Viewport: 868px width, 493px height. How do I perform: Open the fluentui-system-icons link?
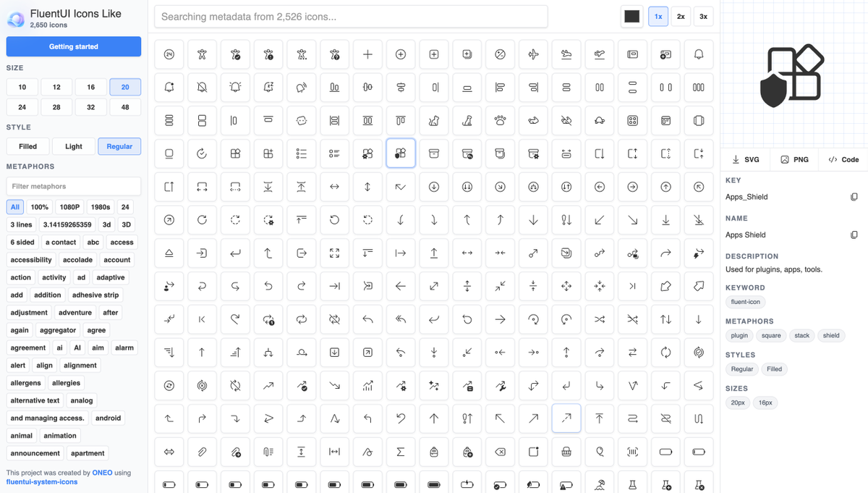click(41, 482)
